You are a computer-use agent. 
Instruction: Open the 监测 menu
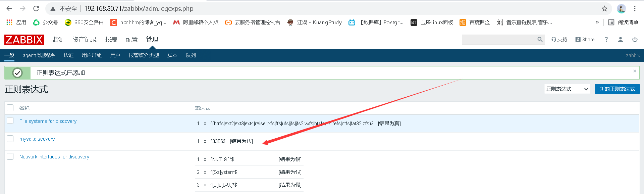pyautogui.click(x=58, y=40)
